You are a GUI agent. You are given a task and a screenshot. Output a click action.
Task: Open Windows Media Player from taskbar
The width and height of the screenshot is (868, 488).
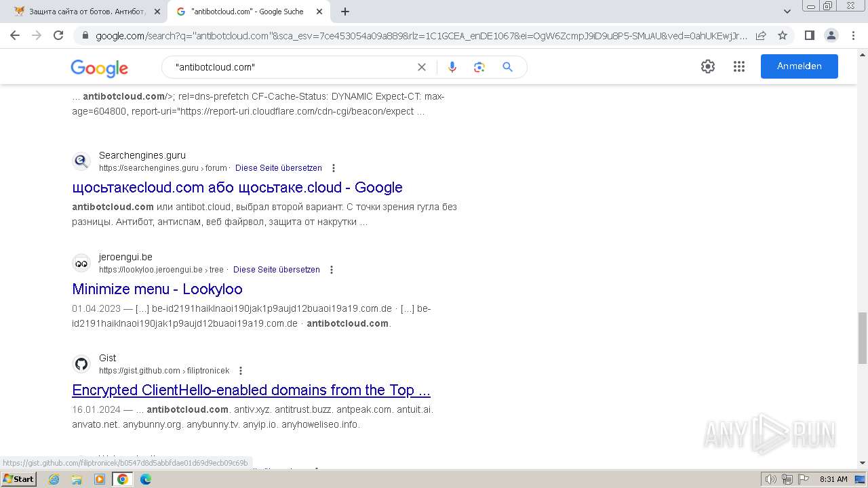coord(100,479)
